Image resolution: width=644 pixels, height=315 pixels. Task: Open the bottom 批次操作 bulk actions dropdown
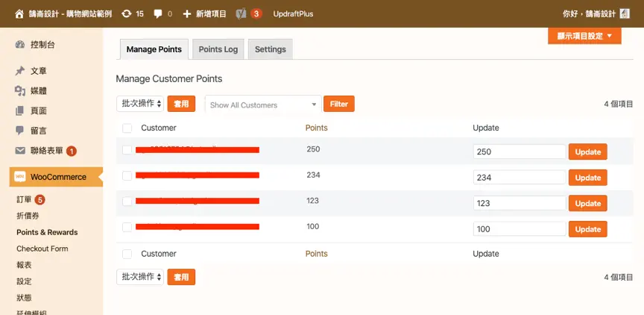(x=140, y=277)
